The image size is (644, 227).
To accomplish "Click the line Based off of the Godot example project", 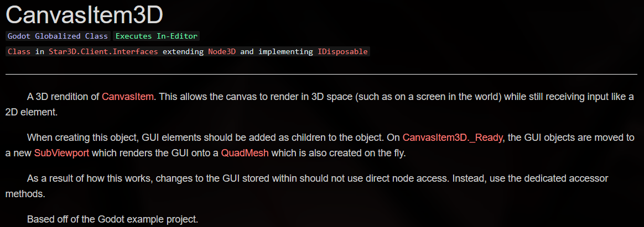I will click(112, 219).
